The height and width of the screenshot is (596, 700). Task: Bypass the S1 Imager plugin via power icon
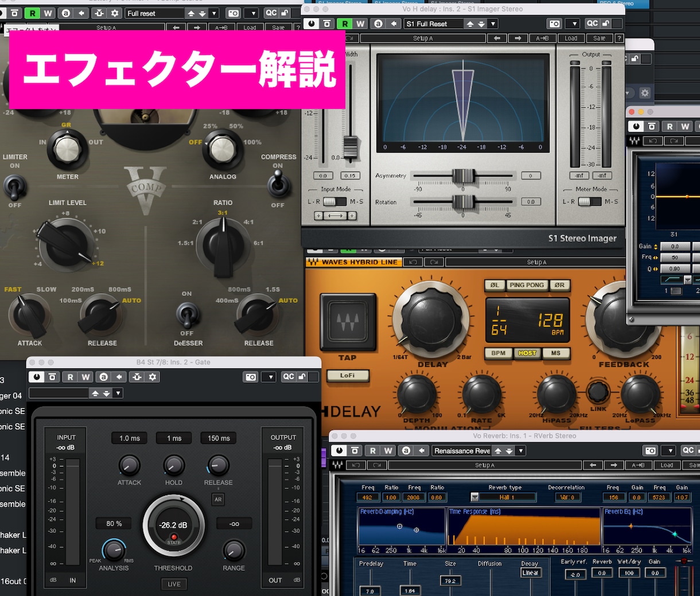pyautogui.click(x=311, y=24)
